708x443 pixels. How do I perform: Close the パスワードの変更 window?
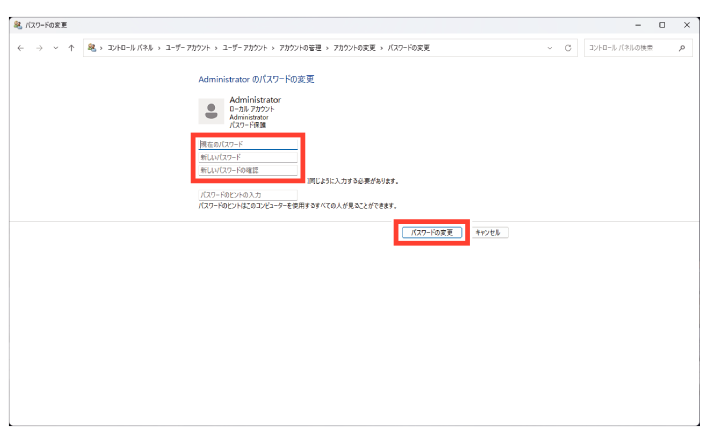click(x=687, y=25)
